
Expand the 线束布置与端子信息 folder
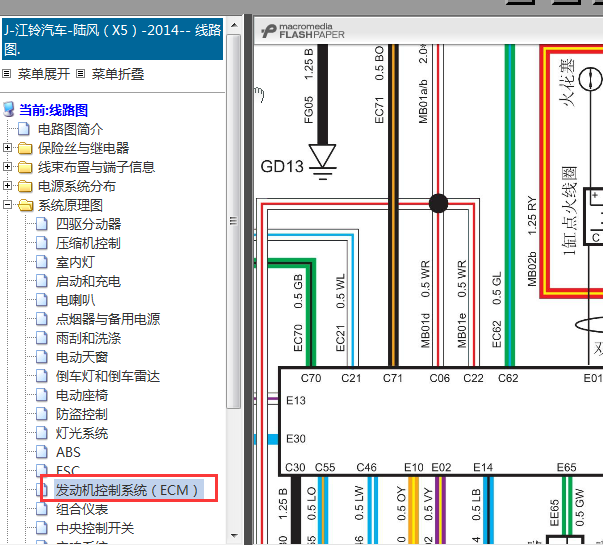[7, 167]
